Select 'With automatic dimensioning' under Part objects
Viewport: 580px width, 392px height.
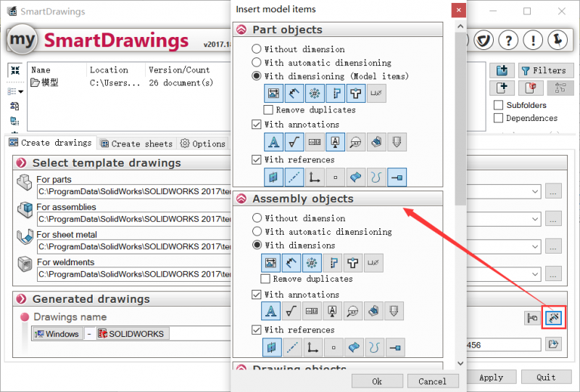[256, 62]
